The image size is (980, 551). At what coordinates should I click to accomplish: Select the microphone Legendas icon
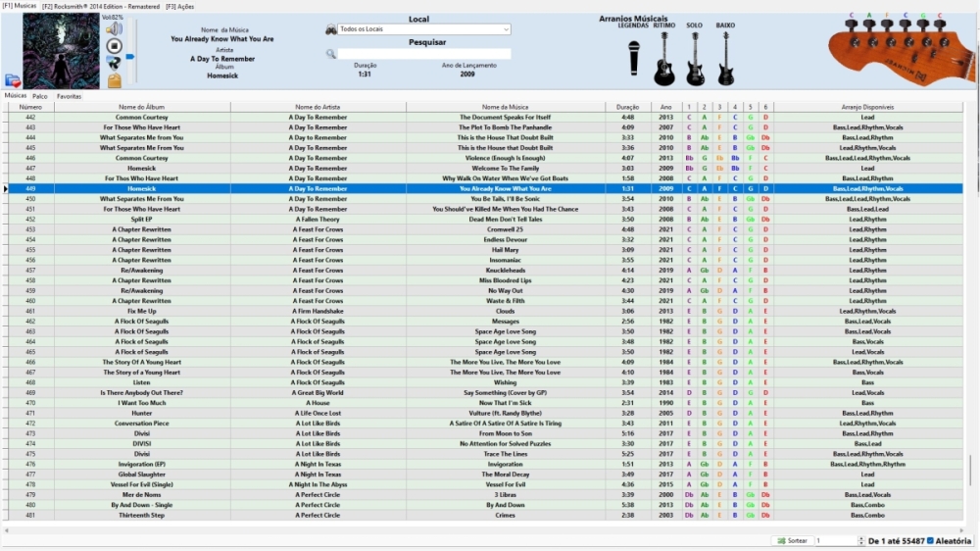(634, 58)
